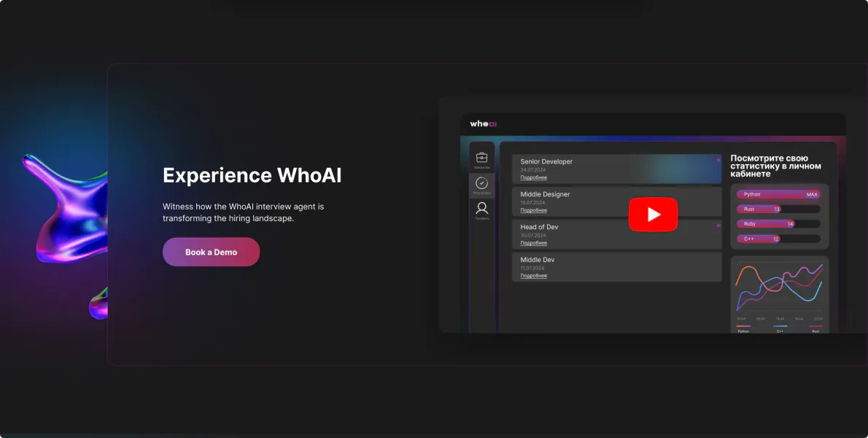Click the Python legend entry below chart

[x=743, y=329]
